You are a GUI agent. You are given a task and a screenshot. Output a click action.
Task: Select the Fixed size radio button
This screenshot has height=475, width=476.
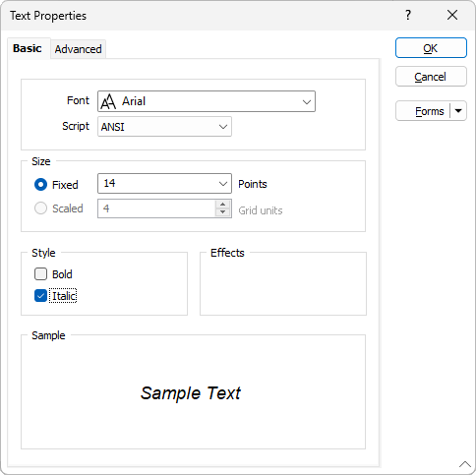tap(40, 185)
